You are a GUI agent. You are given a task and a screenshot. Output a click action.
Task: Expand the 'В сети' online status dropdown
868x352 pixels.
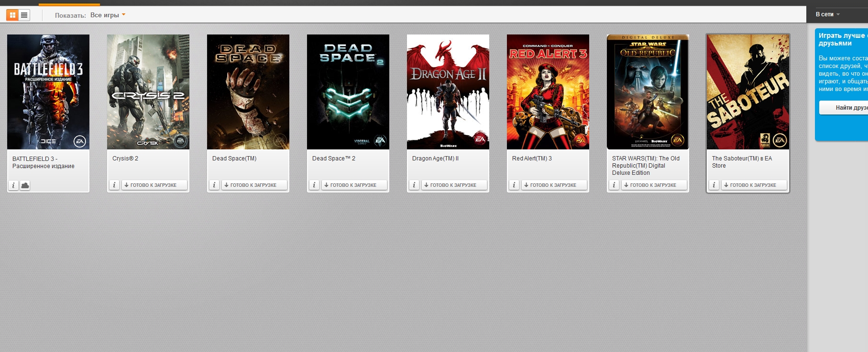coord(827,14)
